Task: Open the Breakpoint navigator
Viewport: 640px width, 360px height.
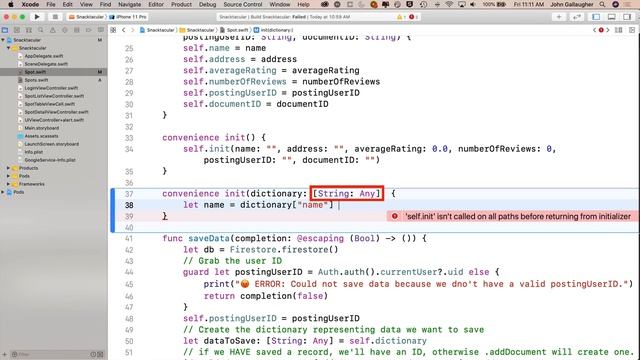Action: point(89,30)
